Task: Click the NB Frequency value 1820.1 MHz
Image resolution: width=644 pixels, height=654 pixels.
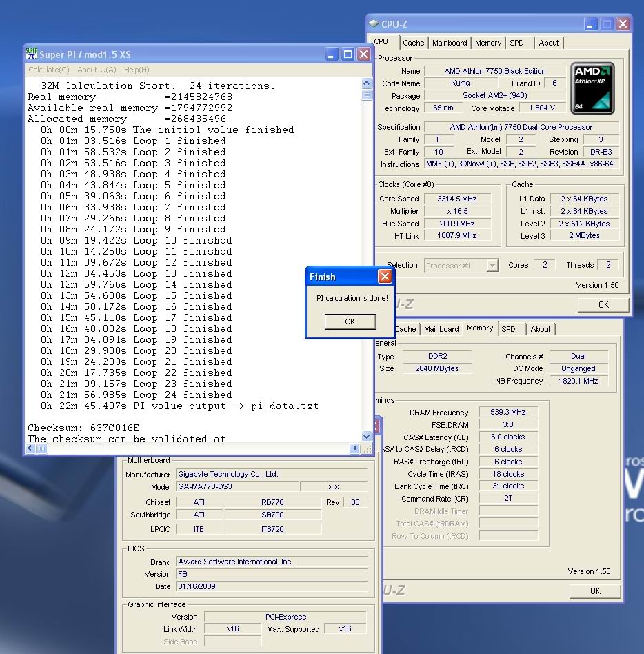Action: [x=578, y=381]
